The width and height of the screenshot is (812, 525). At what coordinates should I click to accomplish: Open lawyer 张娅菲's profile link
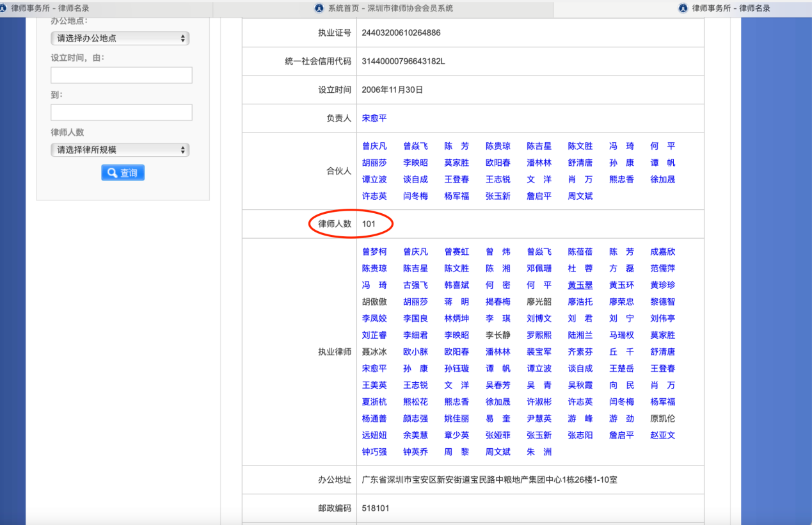tap(498, 435)
